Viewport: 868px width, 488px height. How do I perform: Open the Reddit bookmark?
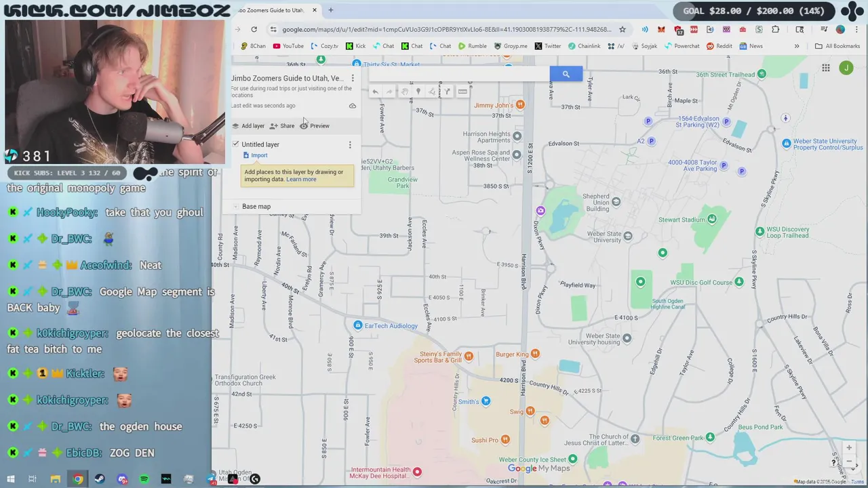pyautogui.click(x=719, y=46)
